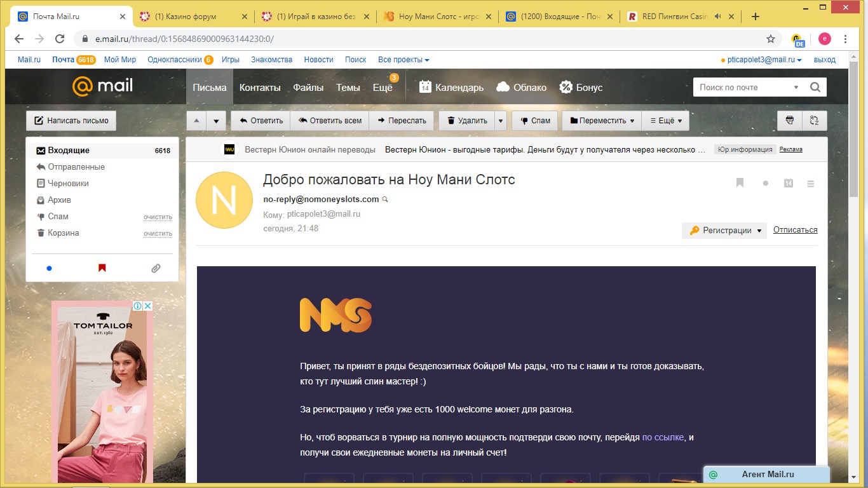The image size is (868, 488).
Task: Click the browser address bar
Action: [419, 39]
